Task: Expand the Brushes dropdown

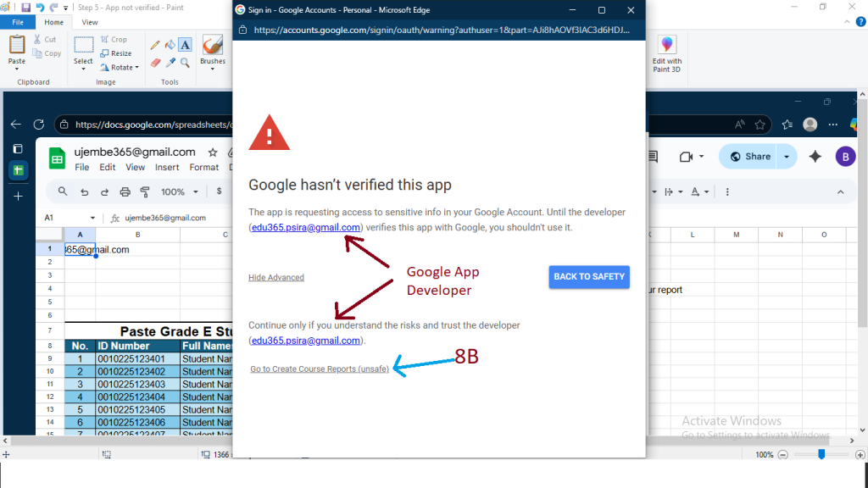Action: [212, 69]
